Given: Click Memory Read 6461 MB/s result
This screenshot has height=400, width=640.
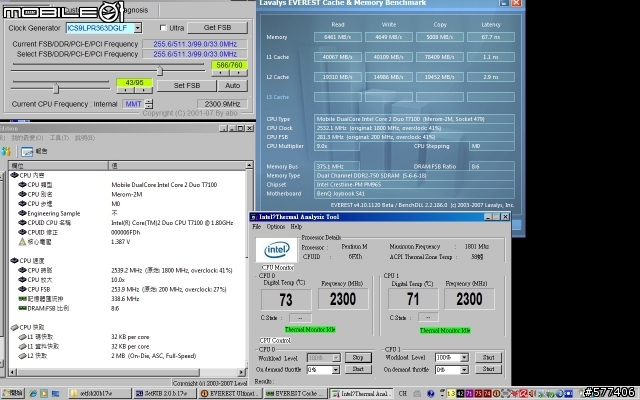Looking at the screenshot, I should [x=338, y=37].
